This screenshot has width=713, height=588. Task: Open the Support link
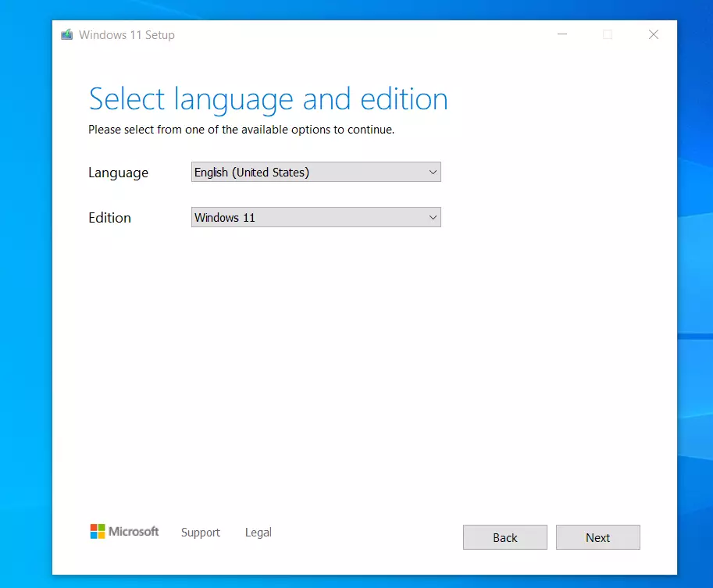[201, 532]
